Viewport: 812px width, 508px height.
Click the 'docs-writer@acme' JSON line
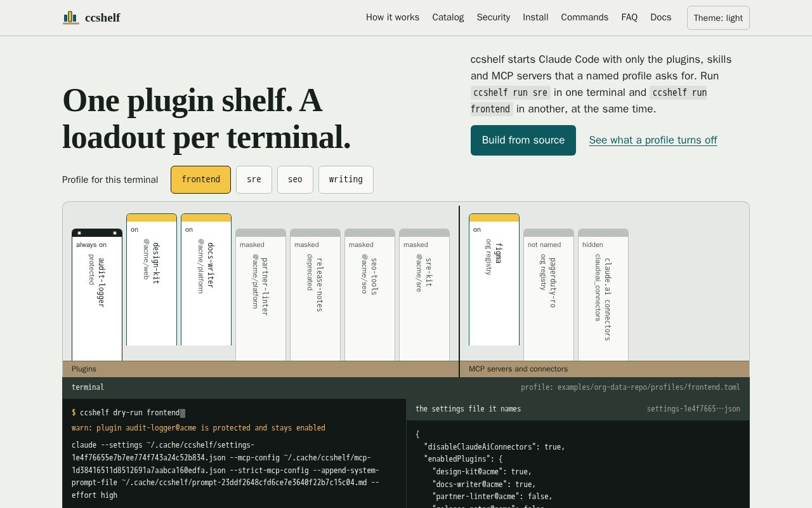pyautogui.click(x=482, y=484)
